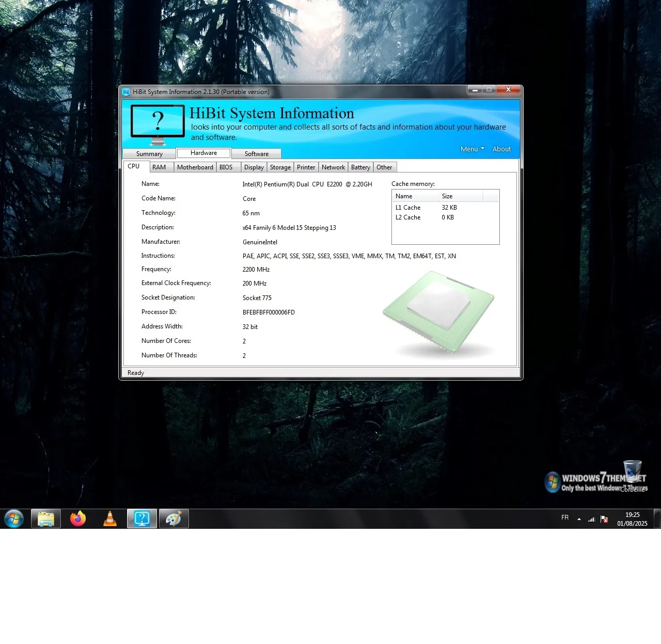Open the Battery sub-tab
This screenshot has width=661, height=644.
point(360,167)
